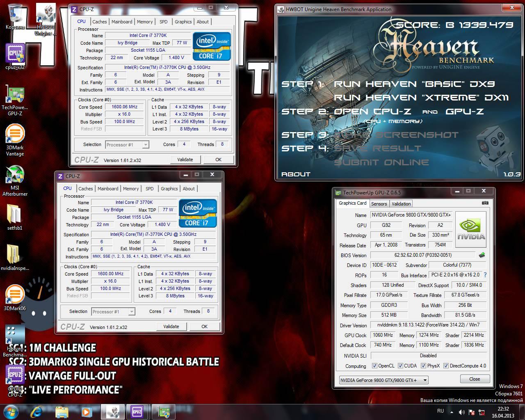Open MSI Afterburner desktop shortcut
The width and height of the screenshot is (525, 420).
click(x=15, y=174)
